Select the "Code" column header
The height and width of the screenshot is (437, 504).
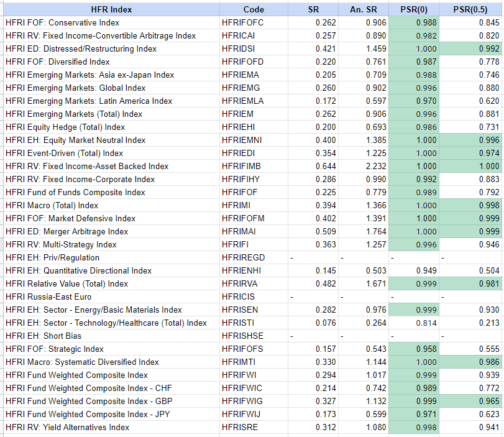click(x=254, y=10)
